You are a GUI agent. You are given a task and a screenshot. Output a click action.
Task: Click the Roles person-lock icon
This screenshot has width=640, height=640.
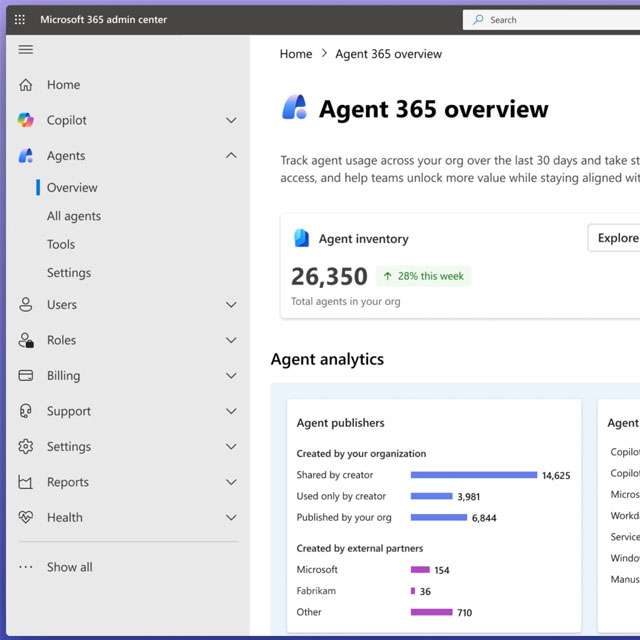pos(26,340)
